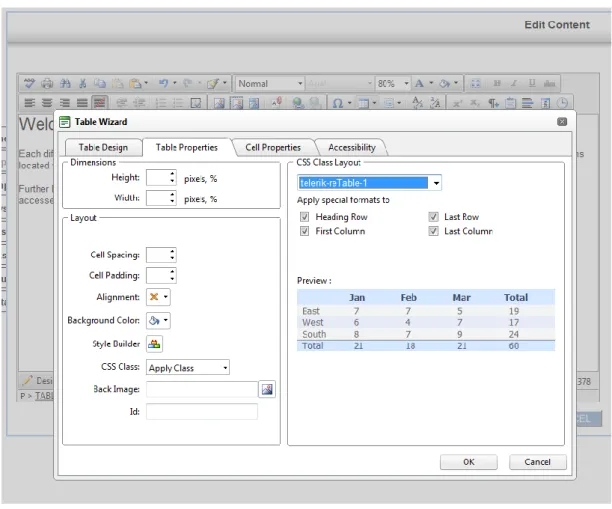
Task: Open font color A picker in toolbar
Action: [x=419, y=84]
